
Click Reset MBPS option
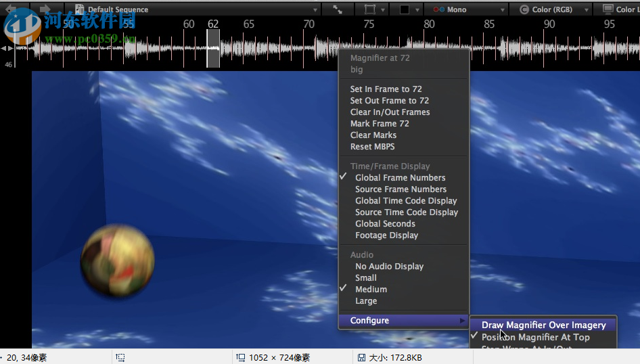(x=372, y=147)
